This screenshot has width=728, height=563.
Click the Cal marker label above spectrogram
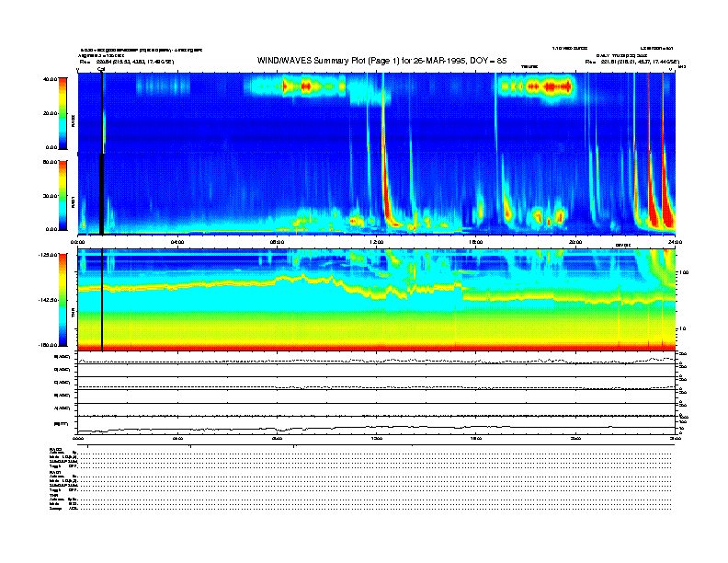pyautogui.click(x=101, y=69)
